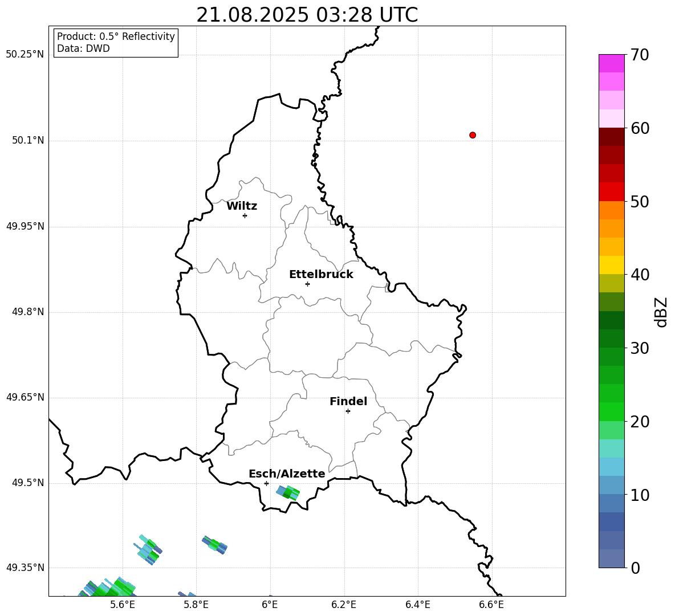Click the dBZ colorbar axis label
Viewport: 675px width, 616px height.
coord(662,312)
